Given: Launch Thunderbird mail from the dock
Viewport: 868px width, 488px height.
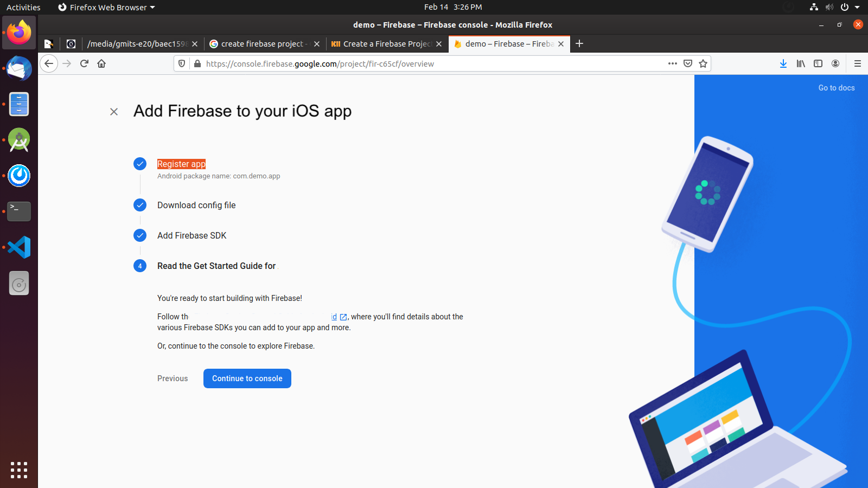Looking at the screenshot, I should [x=19, y=68].
